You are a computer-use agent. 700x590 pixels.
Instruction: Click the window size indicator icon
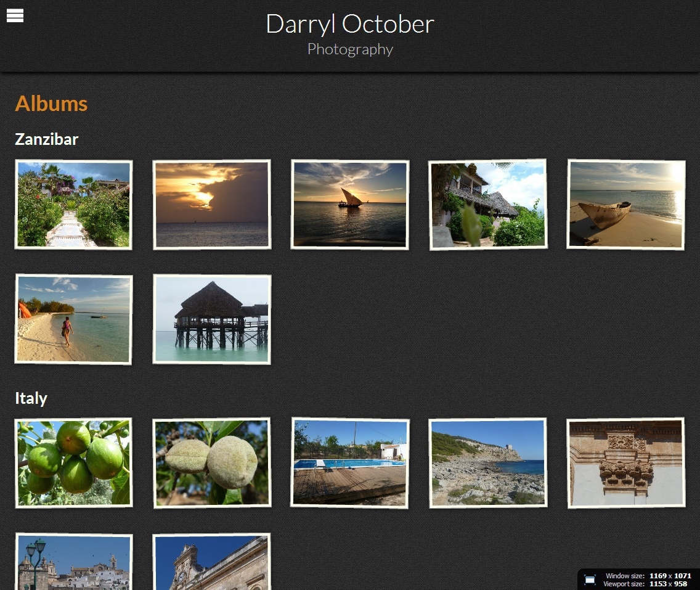click(x=591, y=579)
